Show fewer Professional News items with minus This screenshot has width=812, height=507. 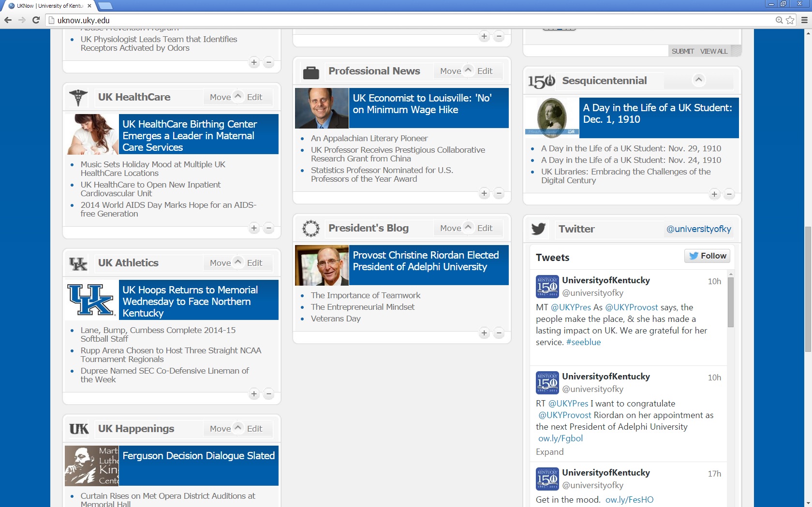499,193
